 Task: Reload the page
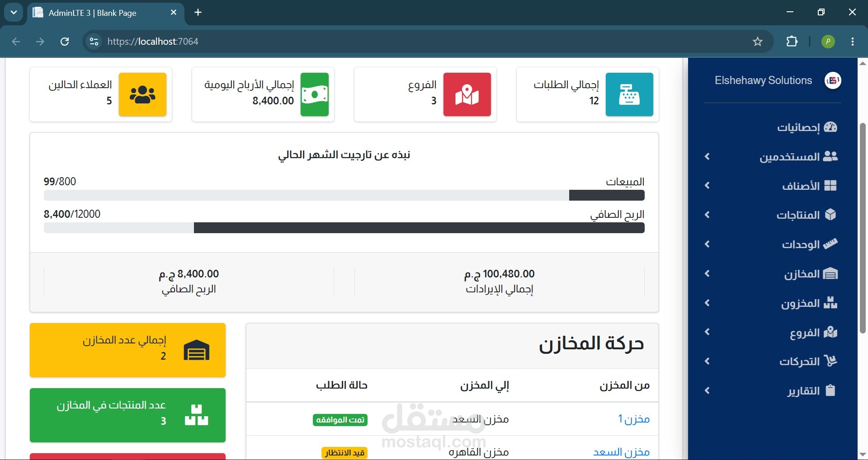click(65, 42)
